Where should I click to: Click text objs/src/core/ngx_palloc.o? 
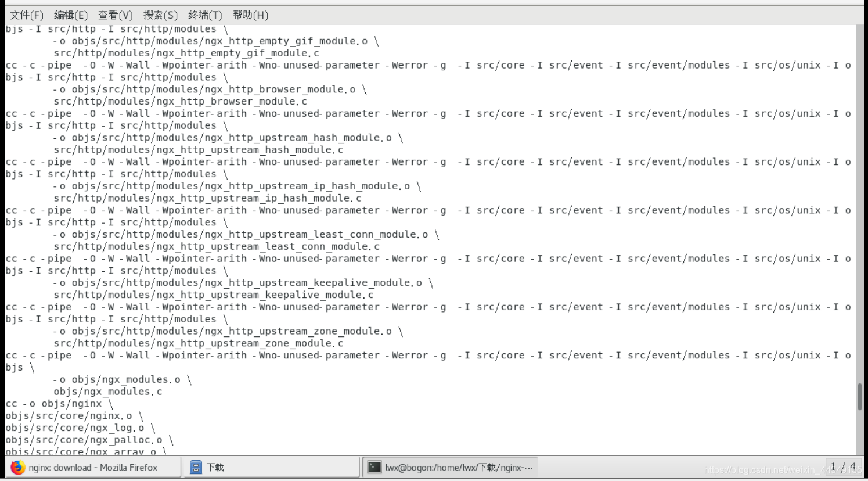84,440
